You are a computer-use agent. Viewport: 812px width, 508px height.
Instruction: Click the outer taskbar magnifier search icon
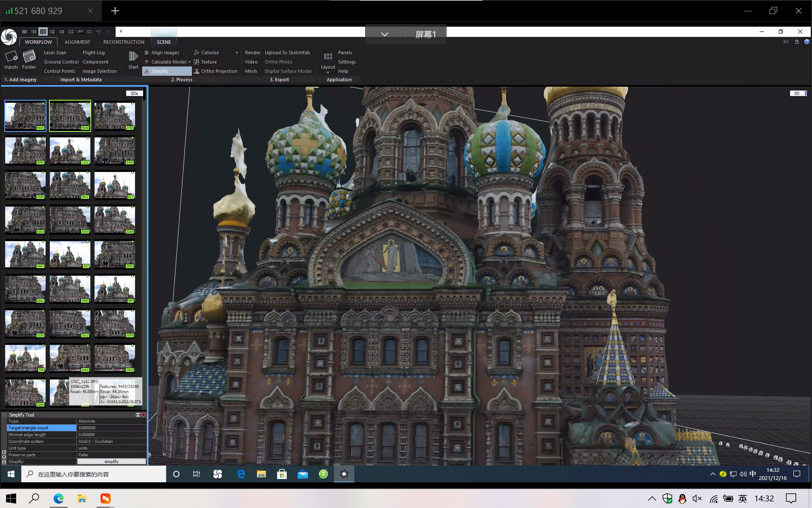point(34,498)
